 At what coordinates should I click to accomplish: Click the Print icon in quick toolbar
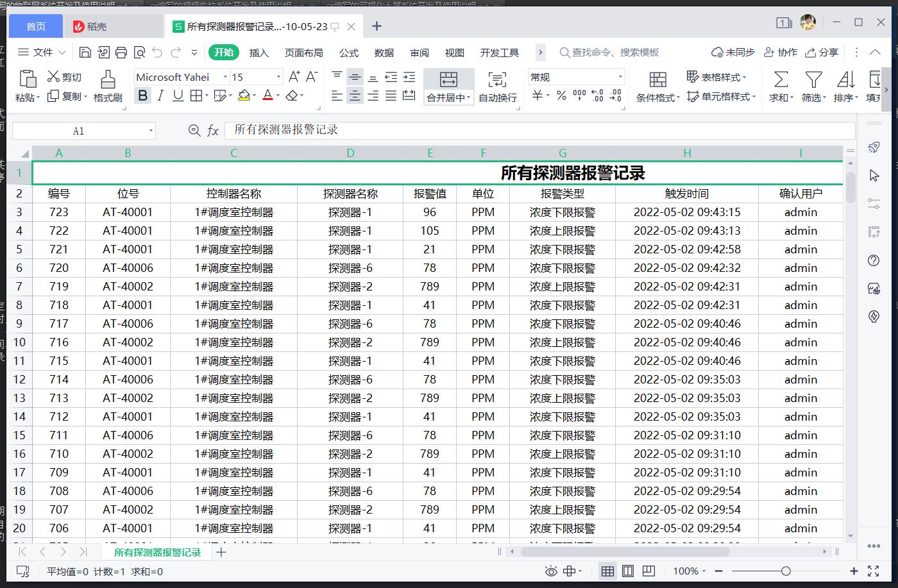(121, 53)
